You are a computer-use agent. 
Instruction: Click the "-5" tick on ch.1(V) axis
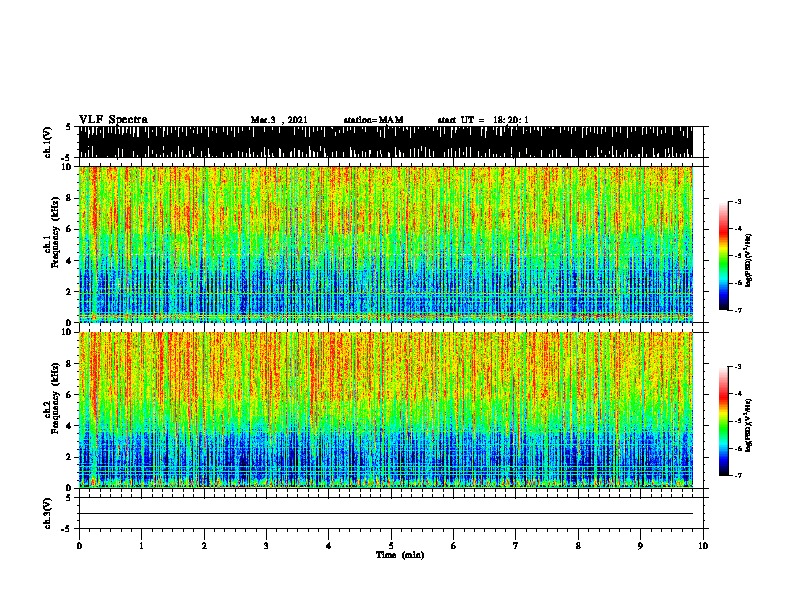coord(66,158)
